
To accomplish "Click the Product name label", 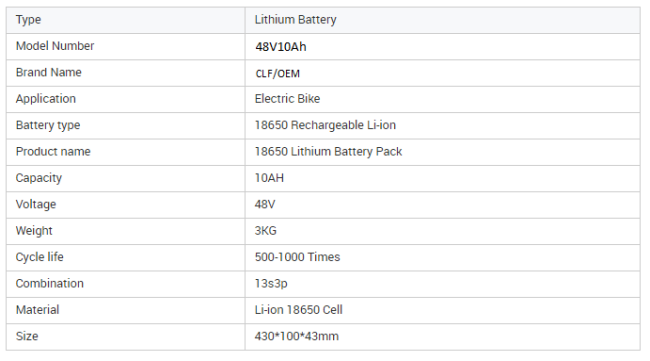I will tap(53, 151).
